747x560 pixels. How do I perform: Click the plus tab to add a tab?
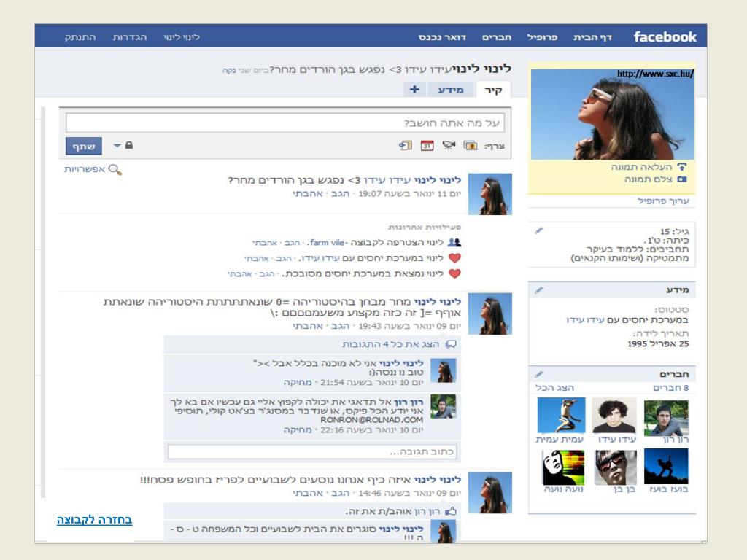coord(414,89)
